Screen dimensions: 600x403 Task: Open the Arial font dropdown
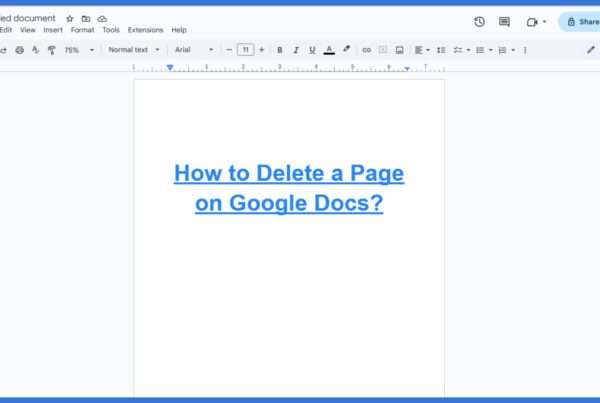[194, 50]
